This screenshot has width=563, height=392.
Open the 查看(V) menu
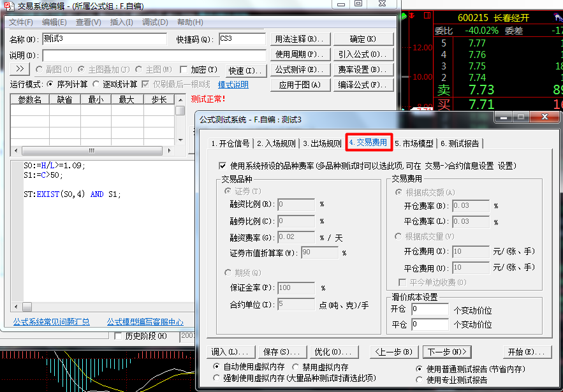[x=89, y=22]
